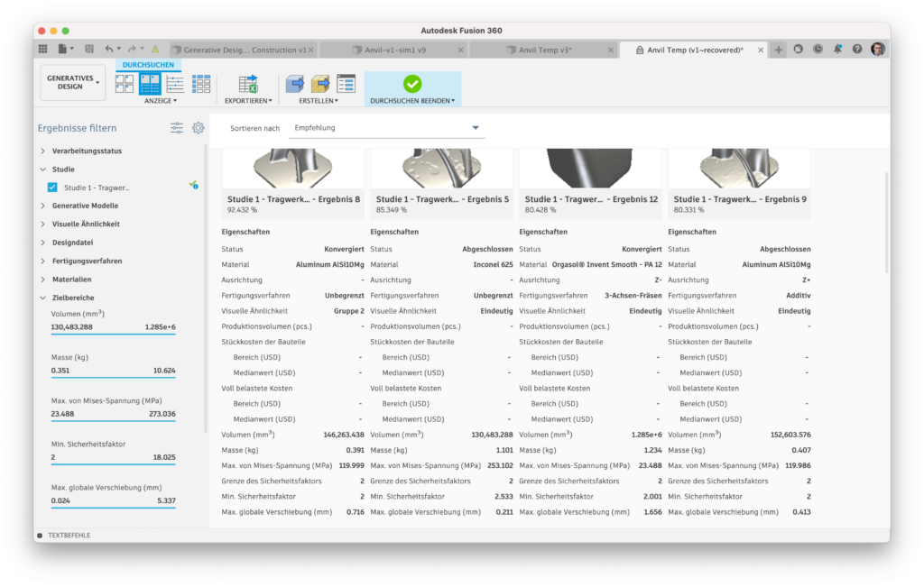The width and height of the screenshot is (924, 587).
Task: Select the Ergebnis 5 result thumbnail
Action: (x=441, y=169)
